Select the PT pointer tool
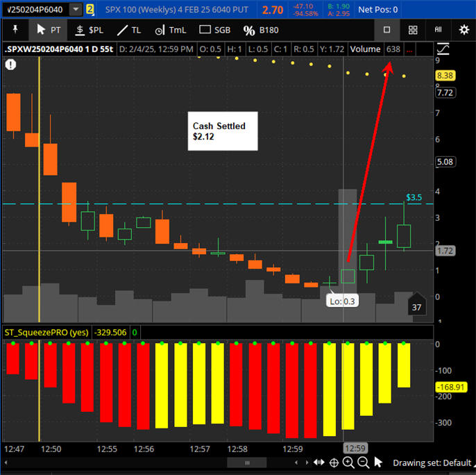 click(x=49, y=30)
